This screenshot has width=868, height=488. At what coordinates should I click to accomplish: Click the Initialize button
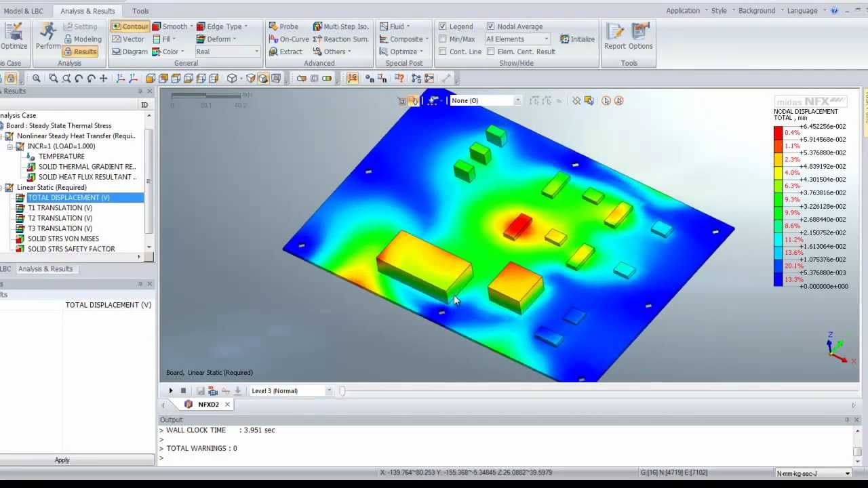[x=576, y=39]
